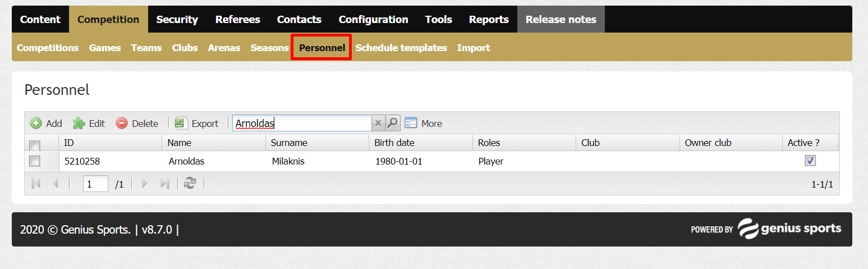The width and height of the screenshot is (868, 269).
Task: Switch to the Teams submenu
Action: [x=146, y=48]
